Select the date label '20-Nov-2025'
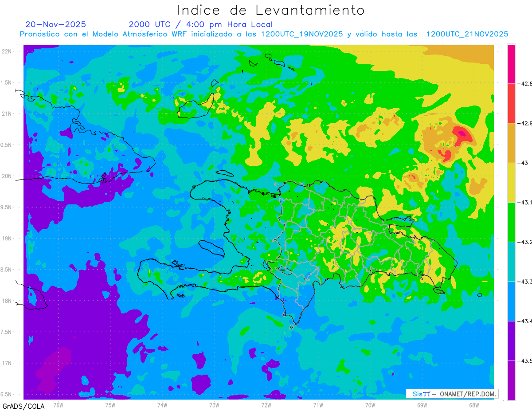Image resolution: width=532 pixels, height=411 pixels. 56,24
